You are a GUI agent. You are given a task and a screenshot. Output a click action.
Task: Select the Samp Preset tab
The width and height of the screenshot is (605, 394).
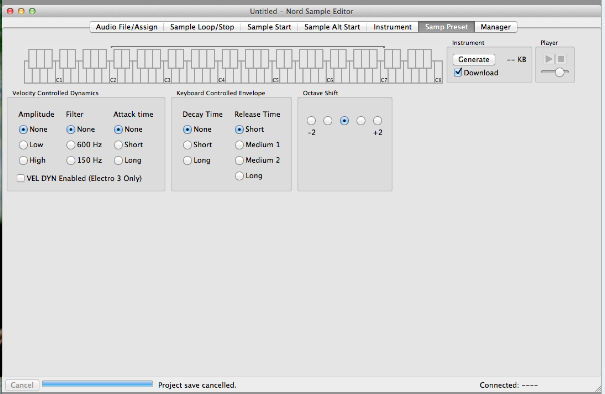pos(446,27)
